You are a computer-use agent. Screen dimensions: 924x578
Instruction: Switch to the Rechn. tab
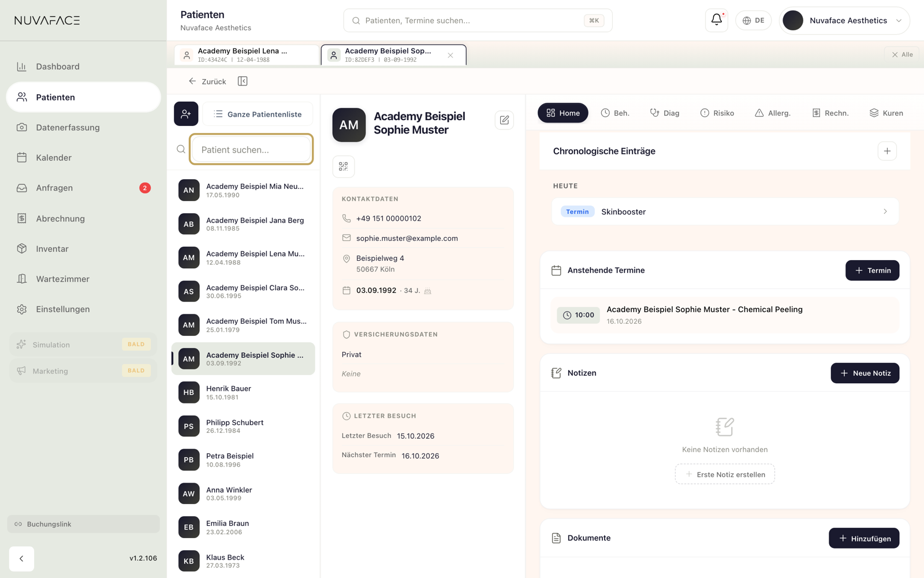(830, 113)
